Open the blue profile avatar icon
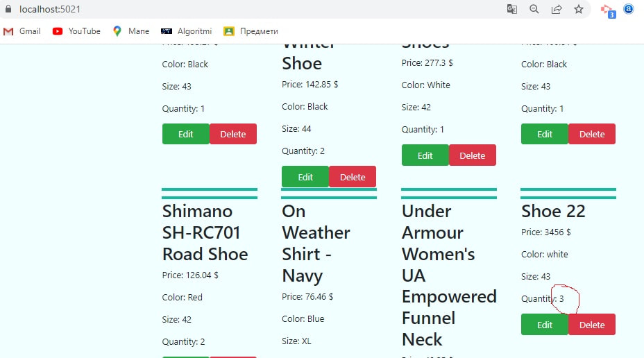The width and height of the screenshot is (644, 358). click(x=629, y=8)
